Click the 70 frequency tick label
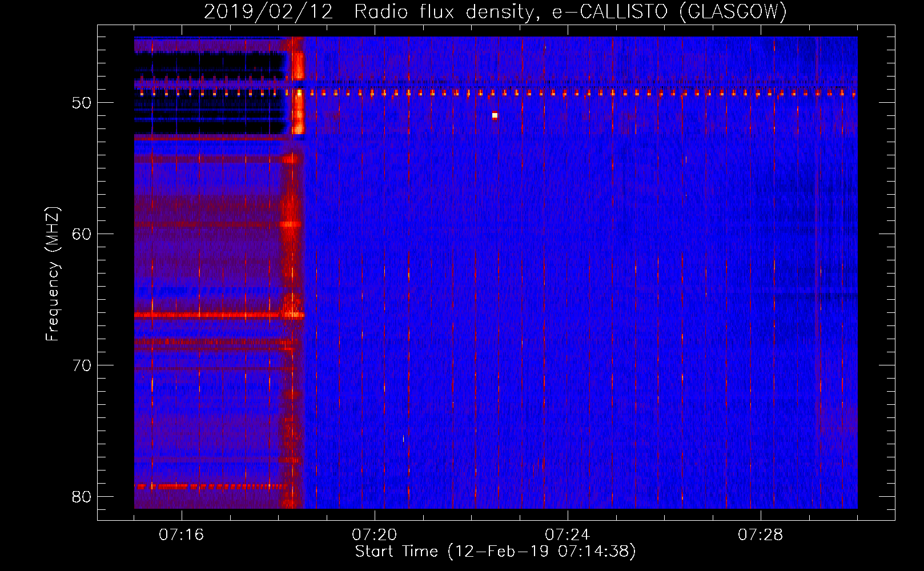Image resolution: width=924 pixels, height=571 pixels. click(x=82, y=365)
